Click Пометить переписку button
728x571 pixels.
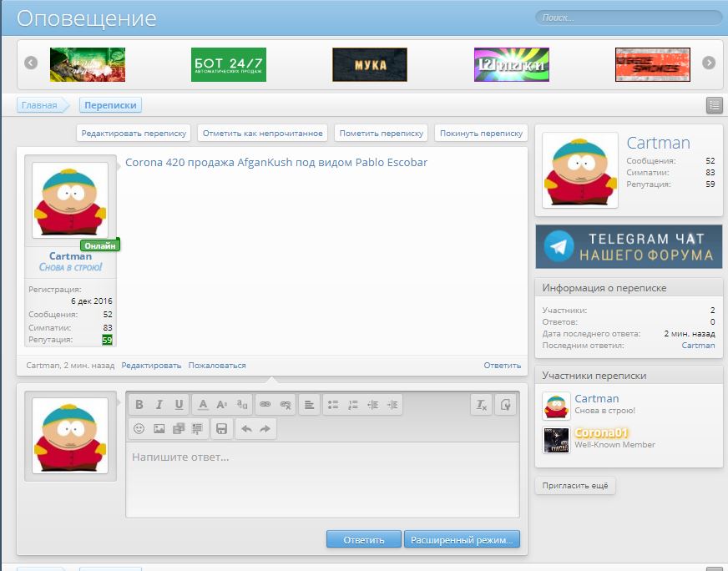pos(382,134)
